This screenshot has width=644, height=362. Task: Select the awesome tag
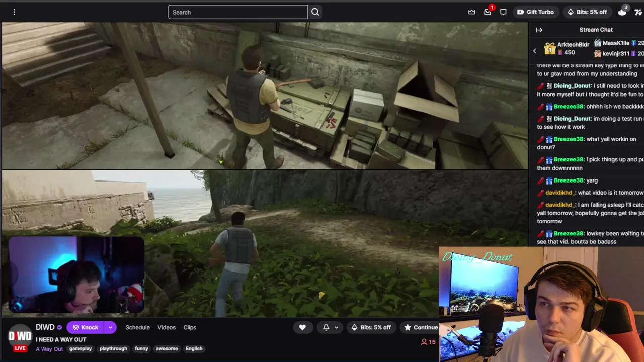167,348
